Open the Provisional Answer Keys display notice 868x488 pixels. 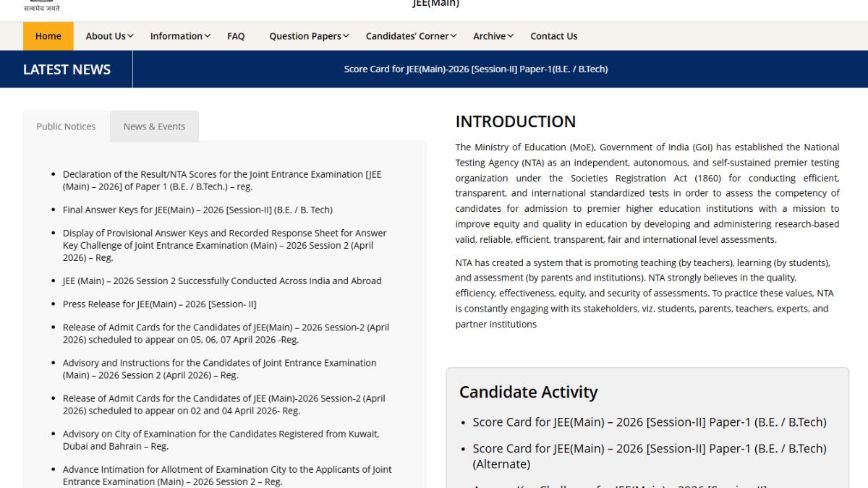pos(224,245)
